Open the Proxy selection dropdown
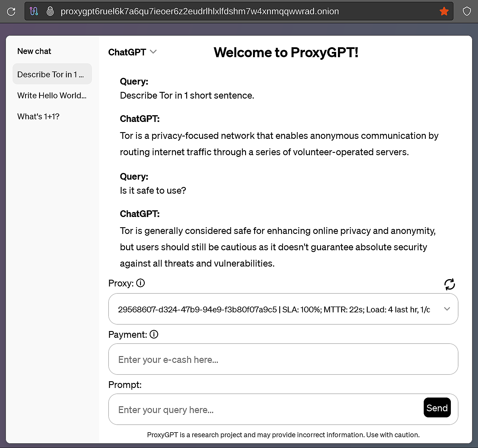Image resolution: width=478 pixels, height=448 pixels. pyautogui.click(x=274, y=309)
